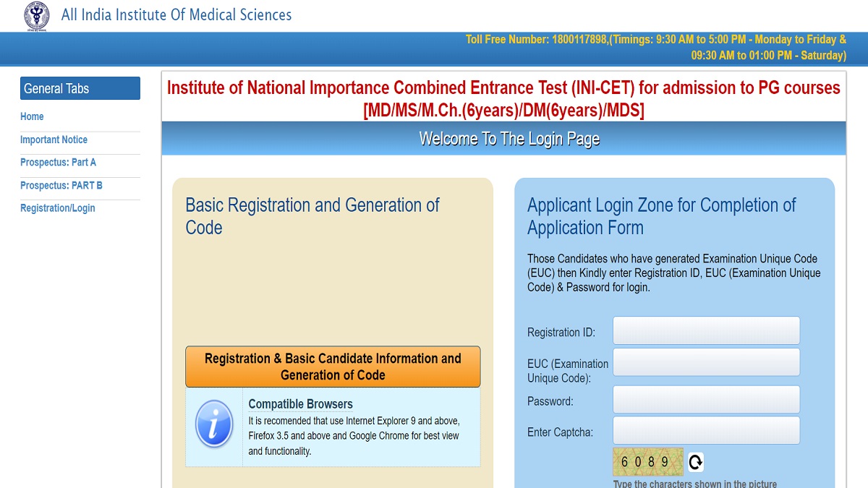Click Welcome To The Login Page banner
This screenshot has width=868, height=488.
[x=503, y=139]
